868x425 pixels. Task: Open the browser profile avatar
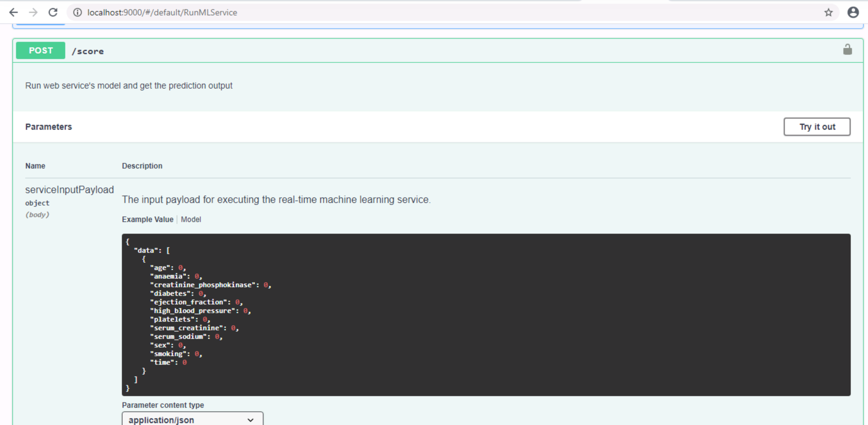[853, 12]
